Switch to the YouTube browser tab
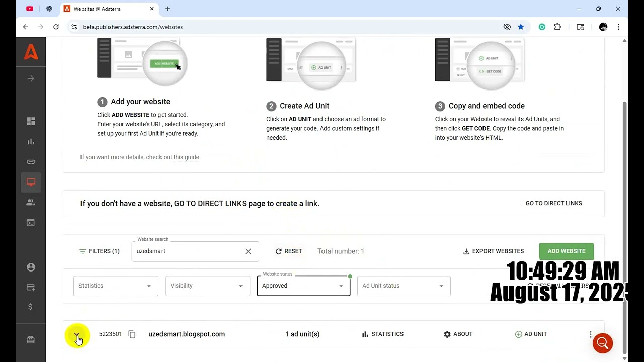Image resolution: width=644 pixels, height=362 pixels. (30, 9)
